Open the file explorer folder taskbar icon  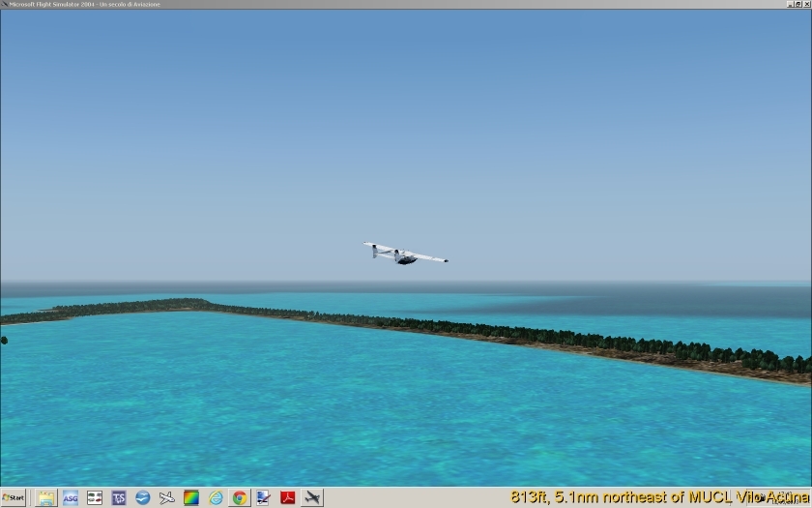46,498
